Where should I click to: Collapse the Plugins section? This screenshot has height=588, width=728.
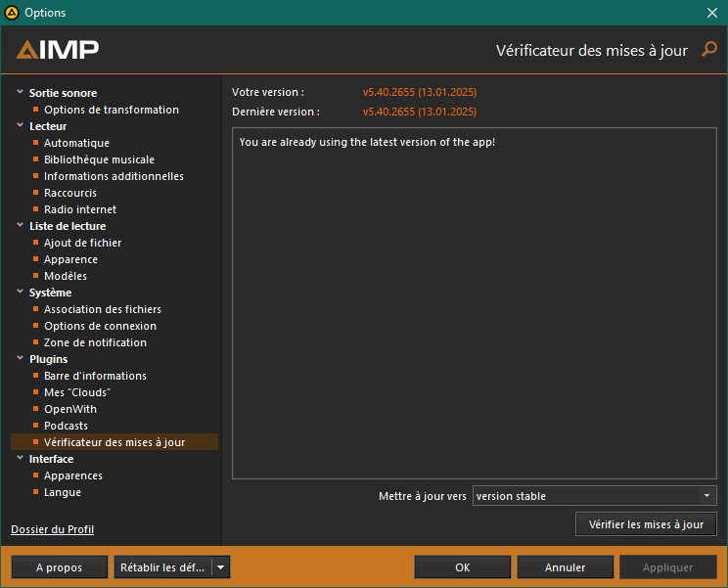(20, 358)
